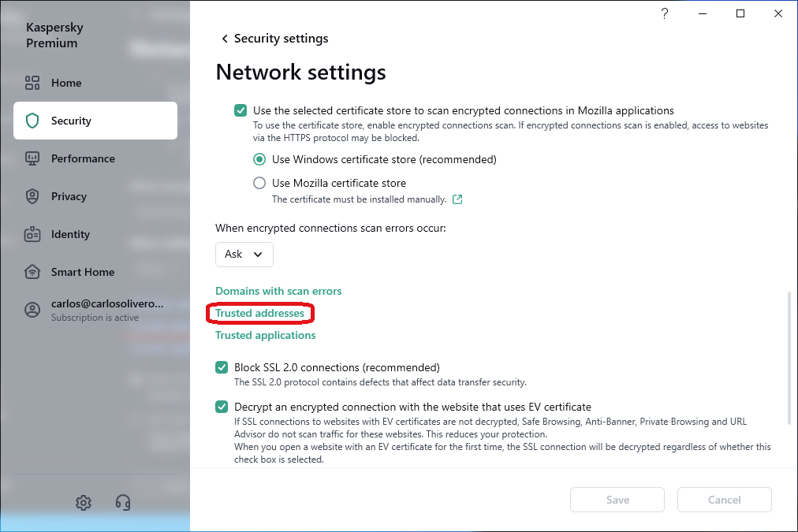Click the Performance monitor icon

32,158
